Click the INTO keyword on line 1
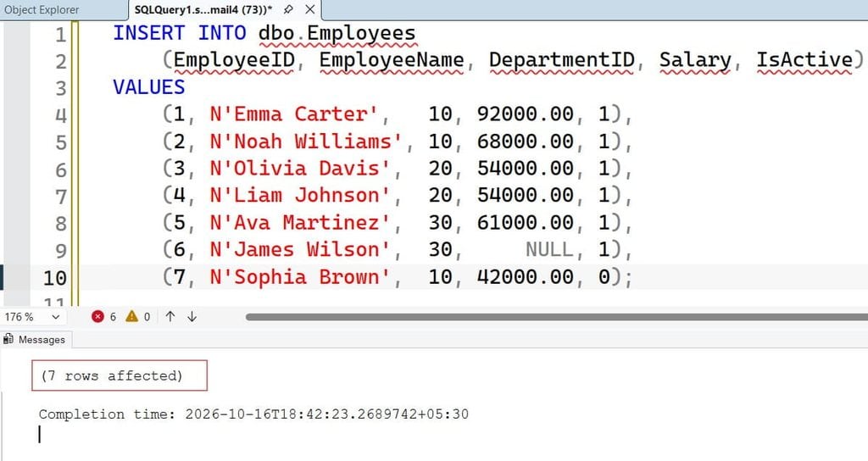 pyautogui.click(x=222, y=33)
